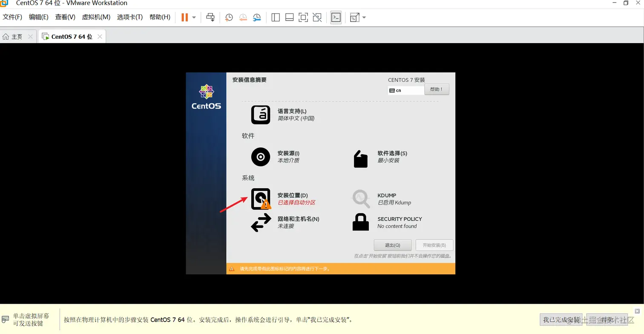Image resolution: width=644 pixels, height=334 pixels.
Task: Open 安装位置(D) hard disk icon
Action: tap(261, 199)
